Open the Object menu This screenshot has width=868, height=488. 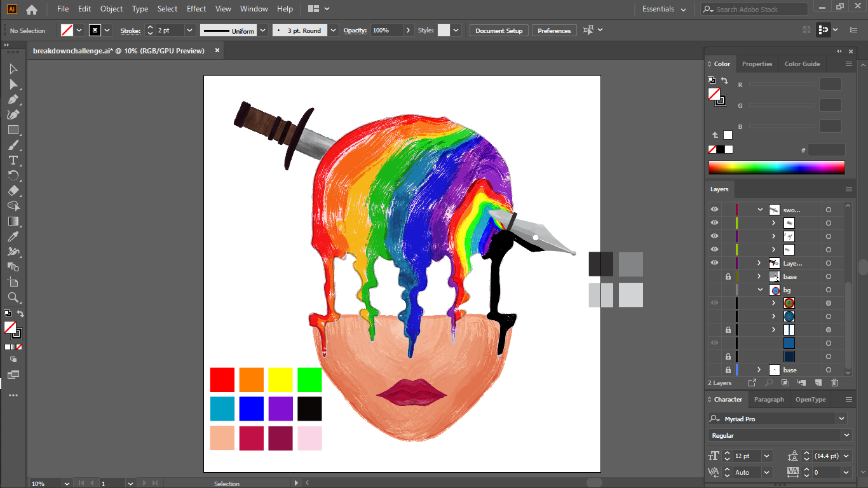coord(112,9)
